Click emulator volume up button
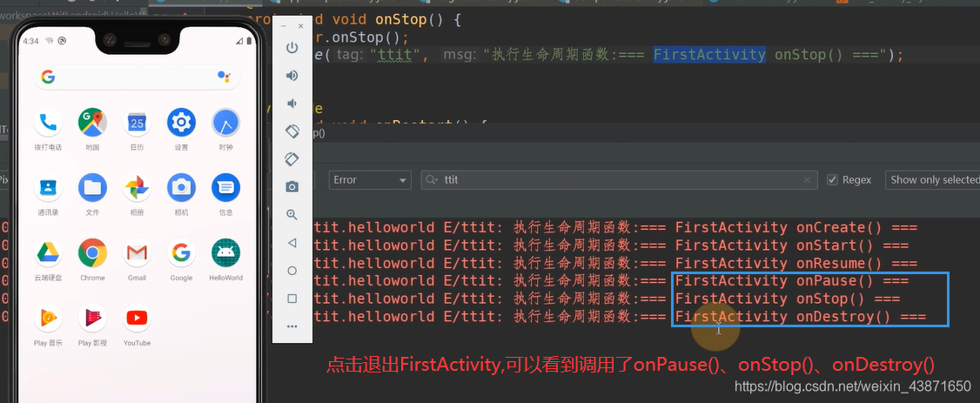This screenshot has width=980, height=403. (292, 76)
